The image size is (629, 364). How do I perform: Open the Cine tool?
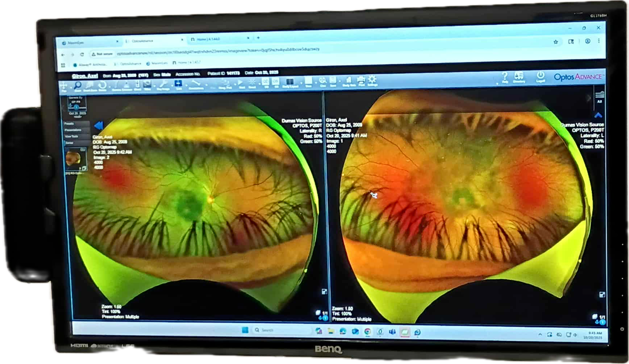(x=323, y=82)
